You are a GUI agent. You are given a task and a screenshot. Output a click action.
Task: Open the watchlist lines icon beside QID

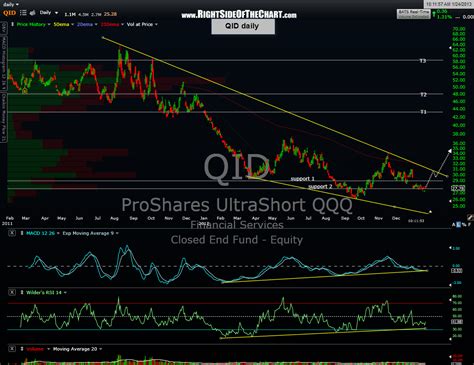[23, 13]
